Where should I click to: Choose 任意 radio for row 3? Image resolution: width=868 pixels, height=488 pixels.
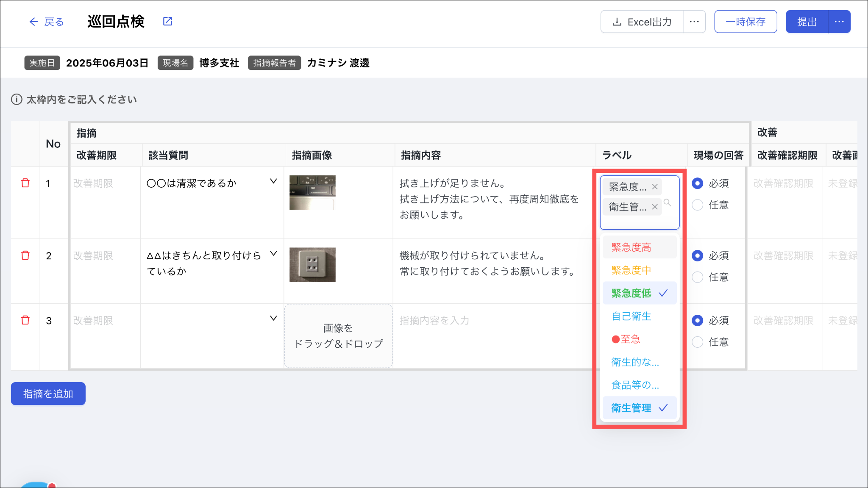click(x=698, y=342)
